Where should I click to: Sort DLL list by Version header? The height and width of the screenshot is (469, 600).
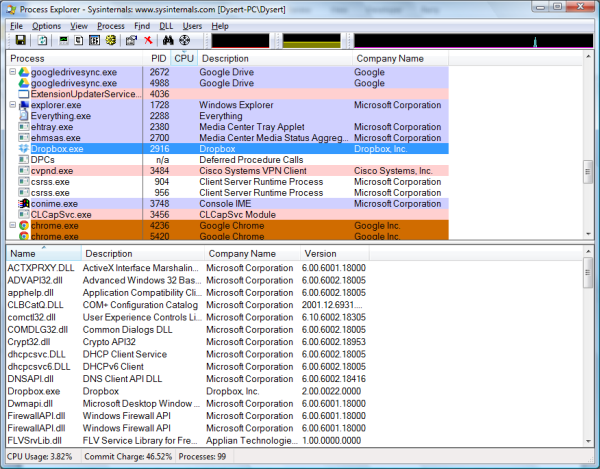[335, 254]
